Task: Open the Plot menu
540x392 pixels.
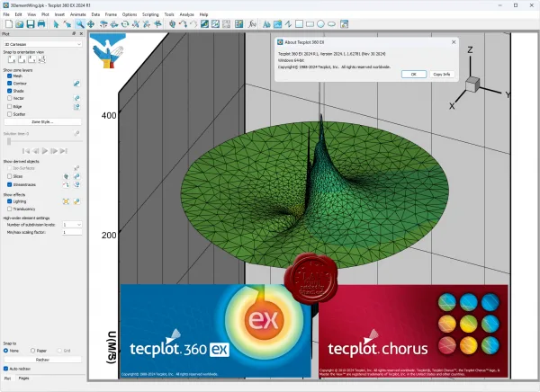Action: (45, 14)
